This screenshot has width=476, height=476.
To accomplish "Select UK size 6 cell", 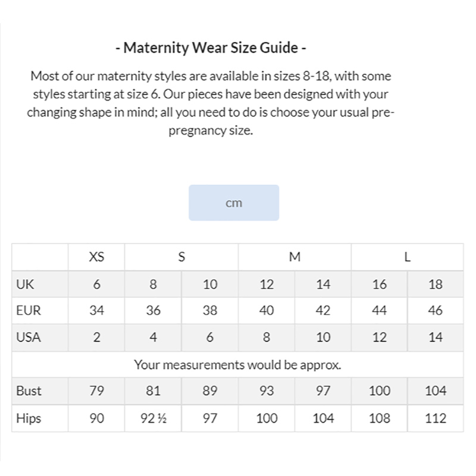I will pyautogui.click(x=96, y=284).
